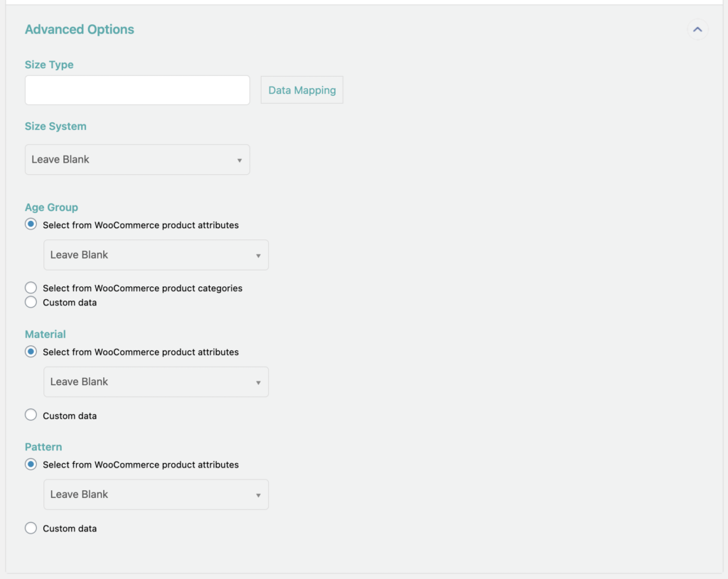728x579 pixels.
Task: Click the Data Mapping button
Action: (x=301, y=90)
